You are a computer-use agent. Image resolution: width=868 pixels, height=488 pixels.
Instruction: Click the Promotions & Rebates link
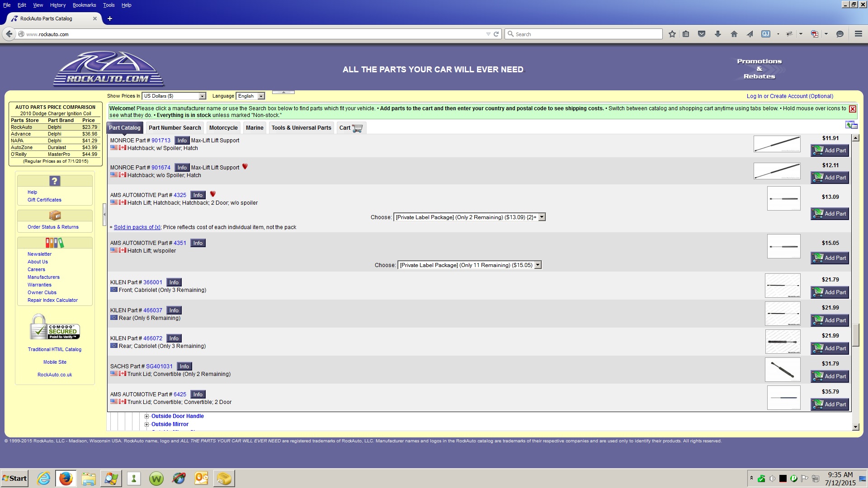759,69
